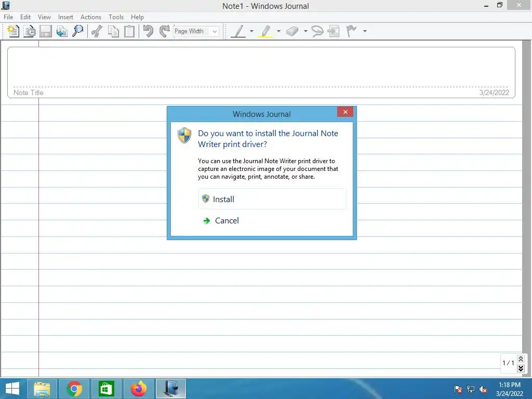Click the 3/24/2022 date in note header
This screenshot has height=399, width=532.
click(x=494, y=92)
